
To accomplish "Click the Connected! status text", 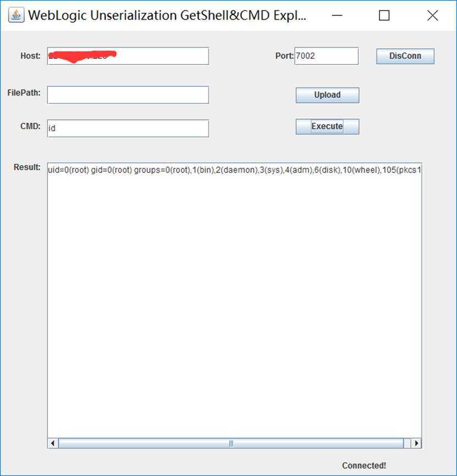I will pyautogui.click(x=364, y=466).
